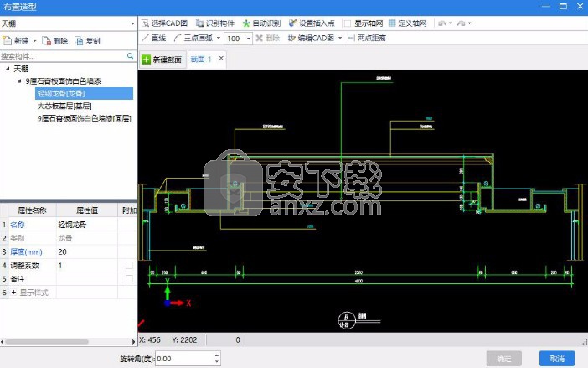Click the 备注 property name cell
The image size is (588, 368).
click(x=32, y=278)
